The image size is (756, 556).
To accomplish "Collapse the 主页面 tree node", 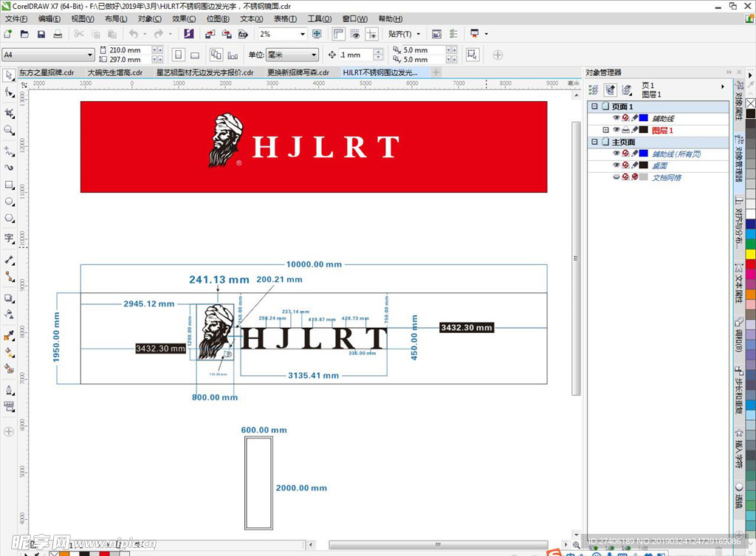I will [x=594, y=142].
